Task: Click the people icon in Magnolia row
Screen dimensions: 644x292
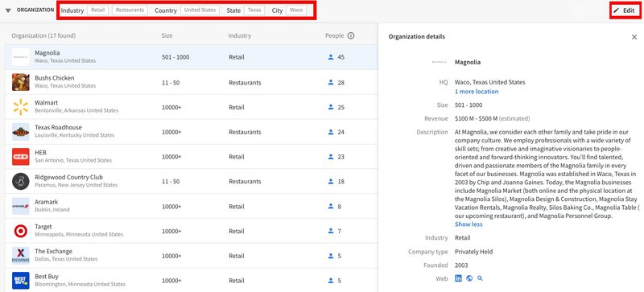Action: point(331,57)
